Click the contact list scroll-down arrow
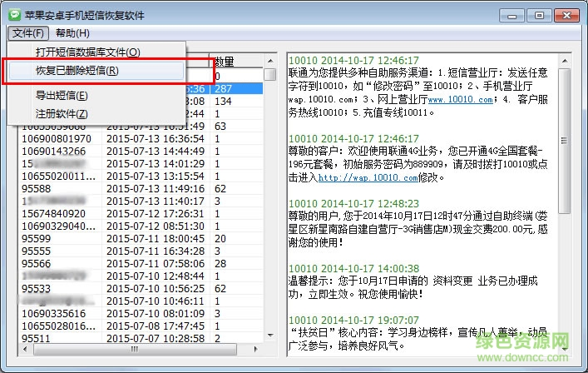Viewport: 588px width, 373px height. pos(270,335)
